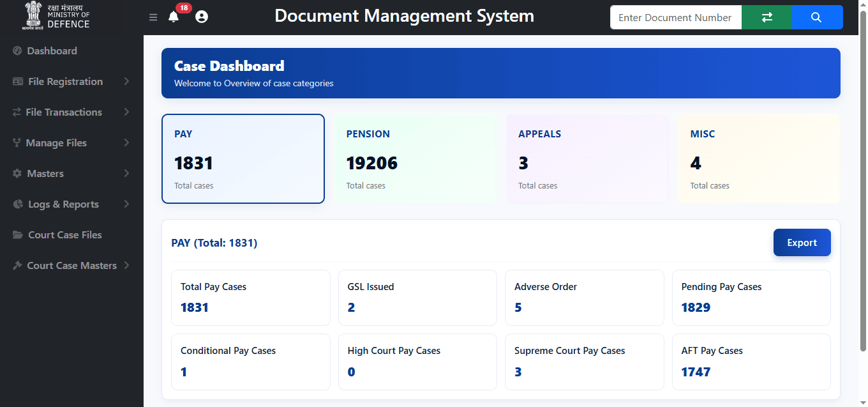Image resolution: width=868 pixels, height=407 pixels.
Task: Open File Transactions menu item
Action: point(71,112)
